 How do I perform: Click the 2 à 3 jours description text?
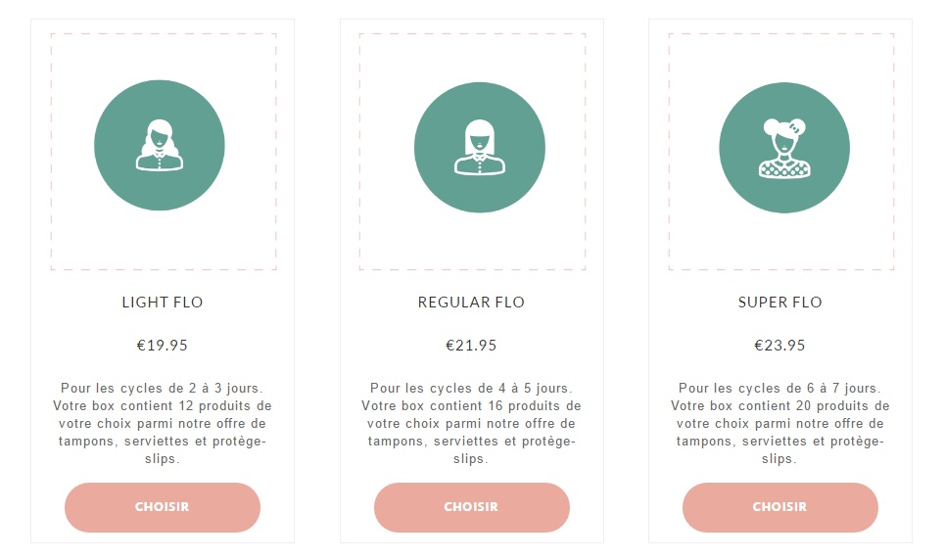point(163,423)
